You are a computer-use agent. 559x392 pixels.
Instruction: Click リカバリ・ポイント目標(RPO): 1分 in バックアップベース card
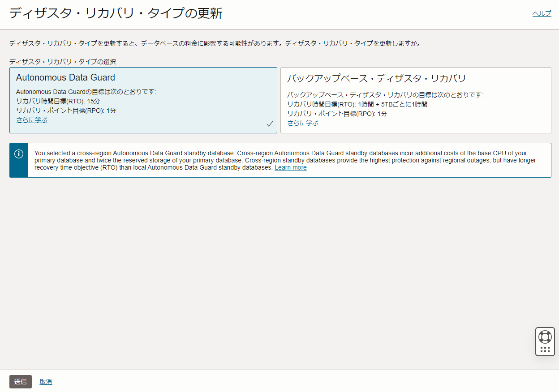click(337, 114)
